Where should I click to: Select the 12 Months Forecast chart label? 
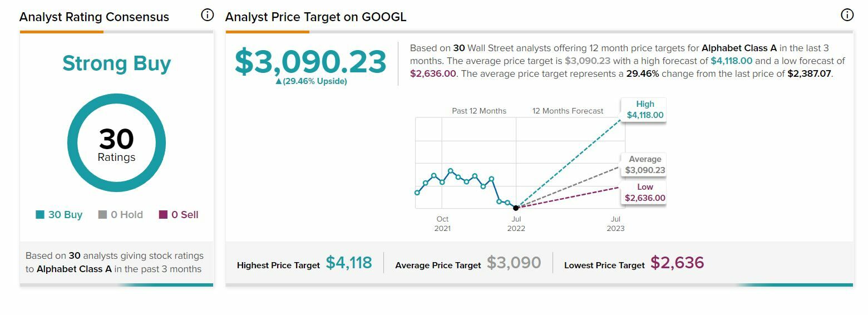coord(568,111)
